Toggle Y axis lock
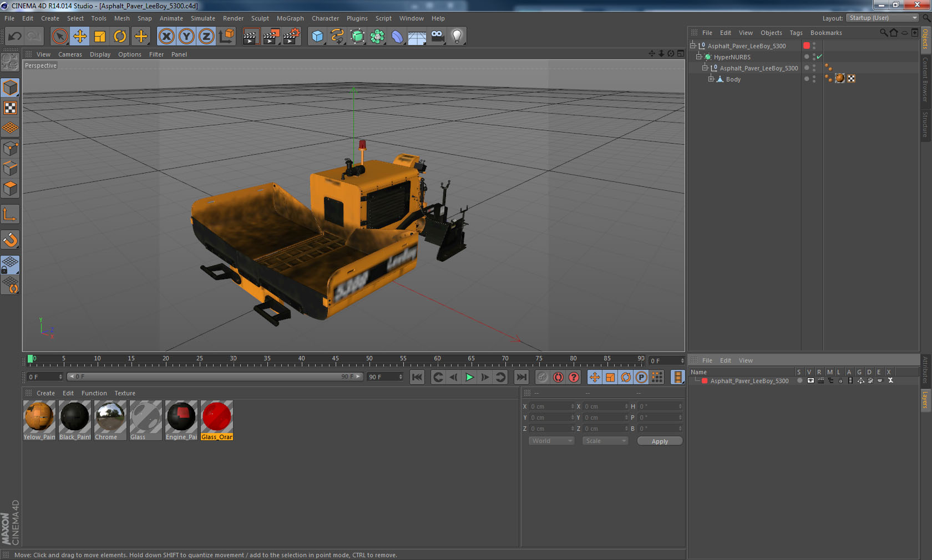The image size is (932, 560). (186, 37)
